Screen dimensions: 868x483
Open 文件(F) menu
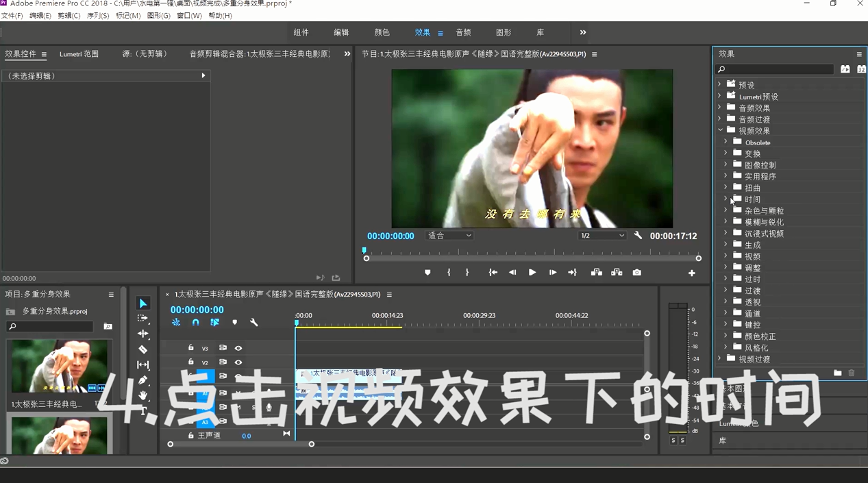click(12, 15)
